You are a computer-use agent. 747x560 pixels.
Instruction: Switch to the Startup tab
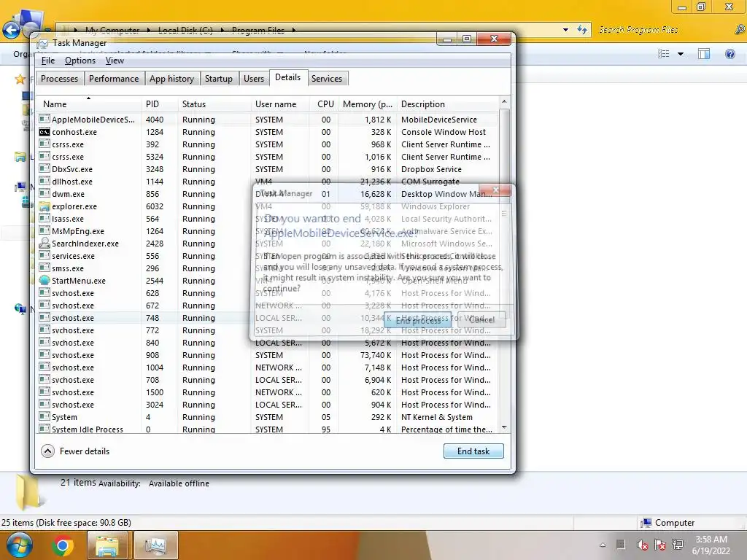coord(219,79)
